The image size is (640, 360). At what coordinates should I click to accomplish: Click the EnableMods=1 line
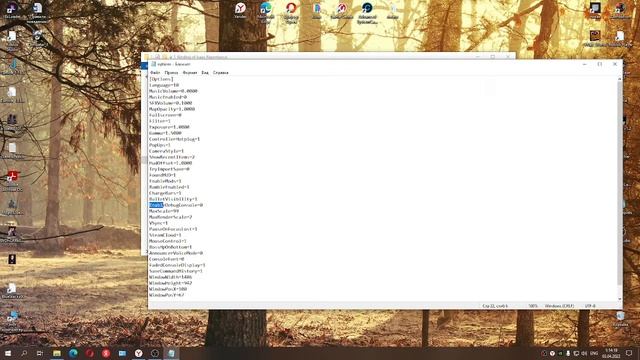tap(165, 181)
